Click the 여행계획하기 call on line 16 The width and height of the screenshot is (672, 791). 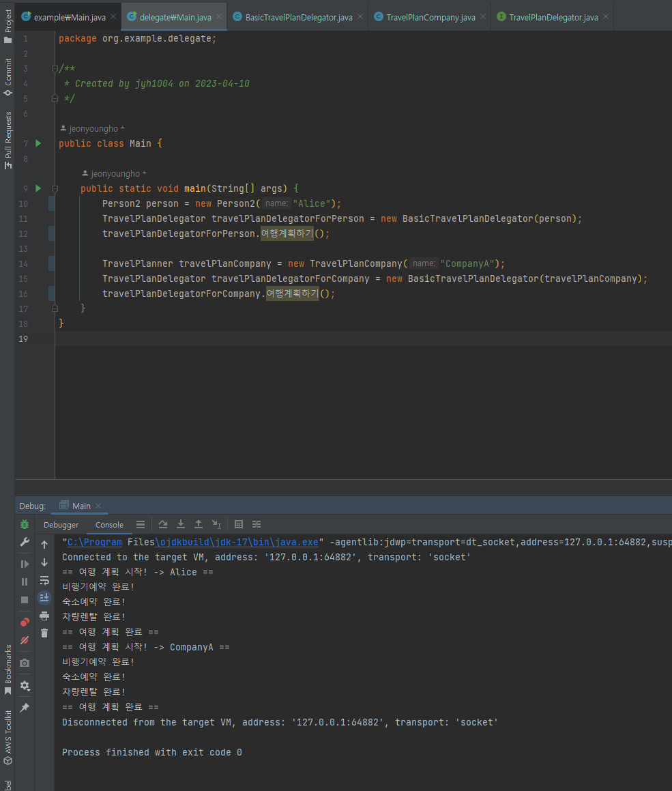(293, 293)
